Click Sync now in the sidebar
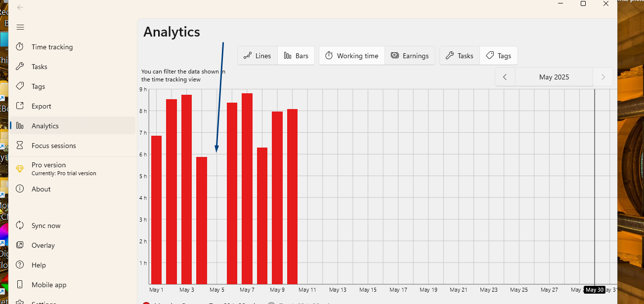 (46, 226)
